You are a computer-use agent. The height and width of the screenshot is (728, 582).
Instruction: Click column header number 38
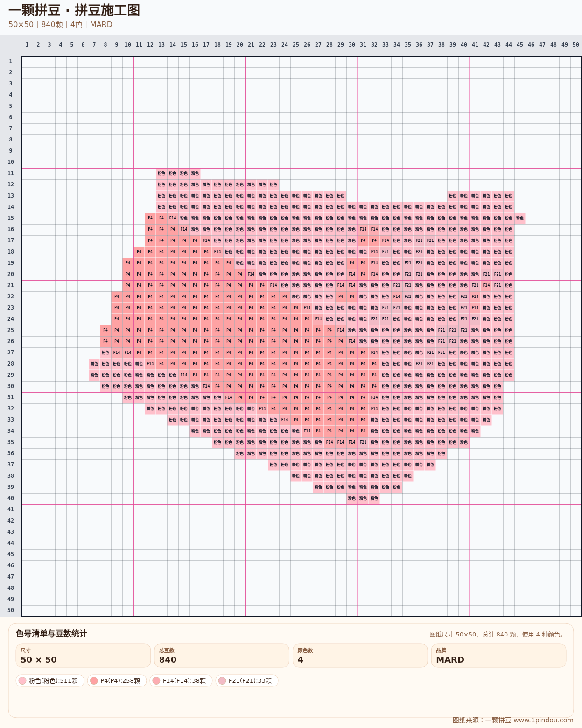[x=442, y=45]
